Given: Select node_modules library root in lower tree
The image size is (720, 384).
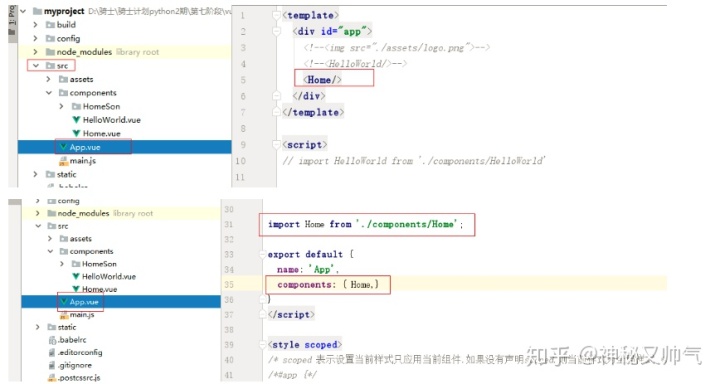Looking at the screenshot, I should [x=105, y=213].
